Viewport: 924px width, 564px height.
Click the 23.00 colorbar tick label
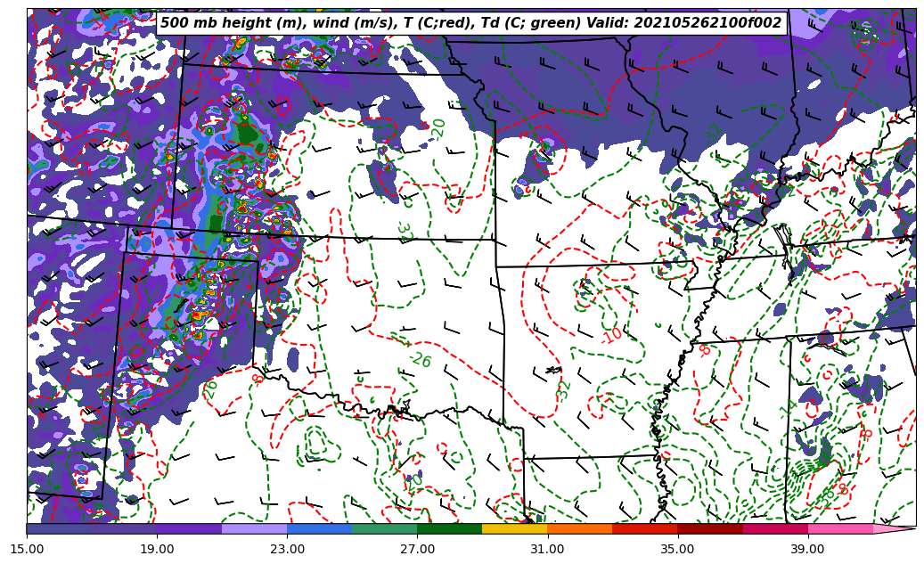287,549
